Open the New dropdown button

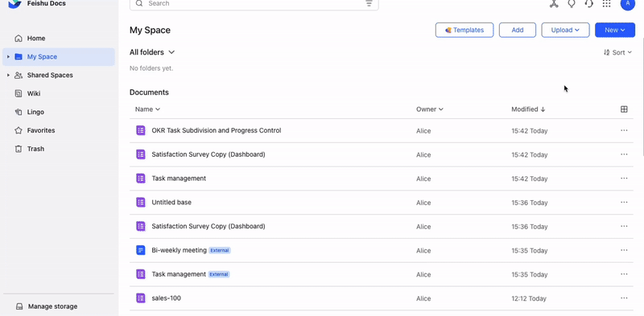click(615, 30)
